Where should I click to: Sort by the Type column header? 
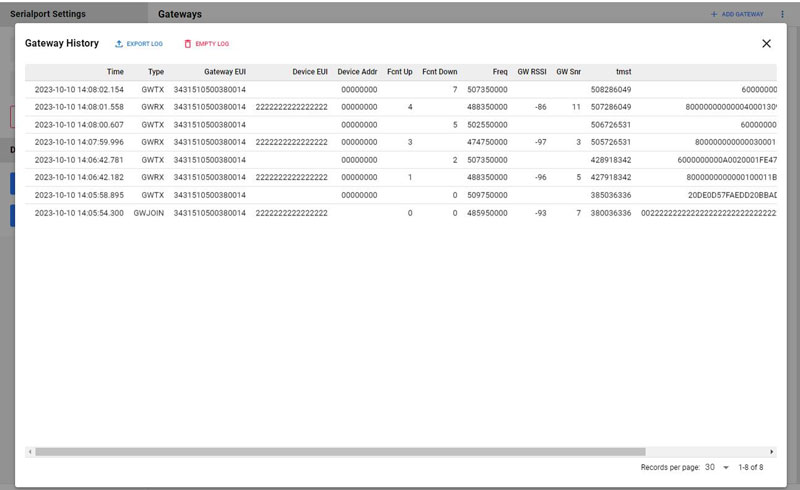coord(155,72)
